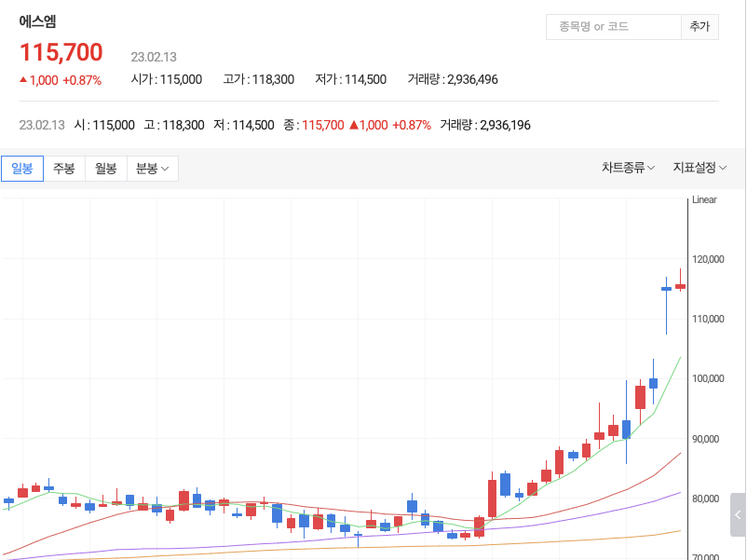Switch to the 월봉 monthly chart tab

[106, 169]
